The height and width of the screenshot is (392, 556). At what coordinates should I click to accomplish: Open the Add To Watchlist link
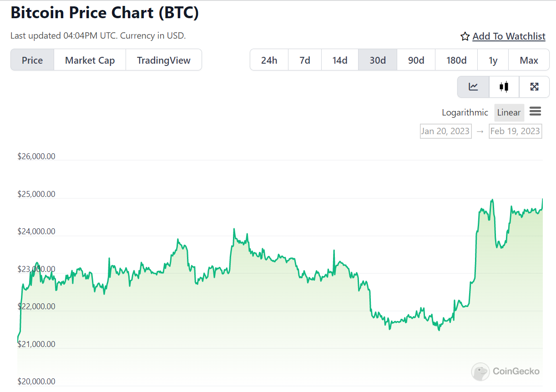click(509, 36)
